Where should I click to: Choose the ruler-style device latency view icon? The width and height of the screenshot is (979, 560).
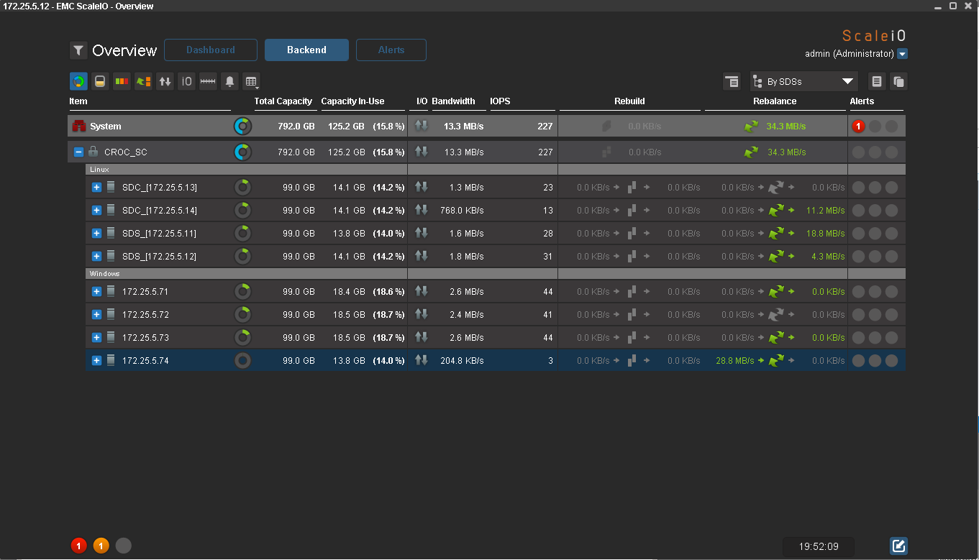click(208, 81)
